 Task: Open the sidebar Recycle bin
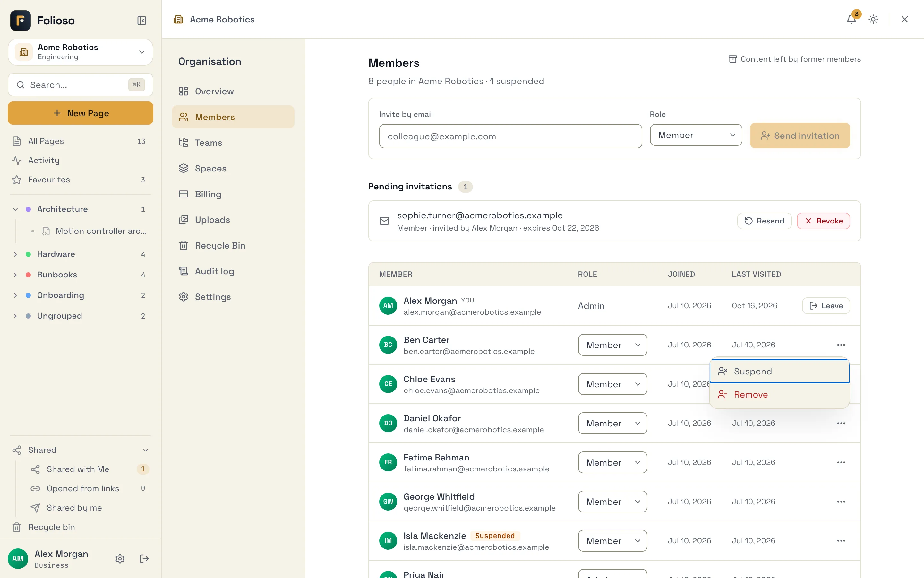pos(80,527)
